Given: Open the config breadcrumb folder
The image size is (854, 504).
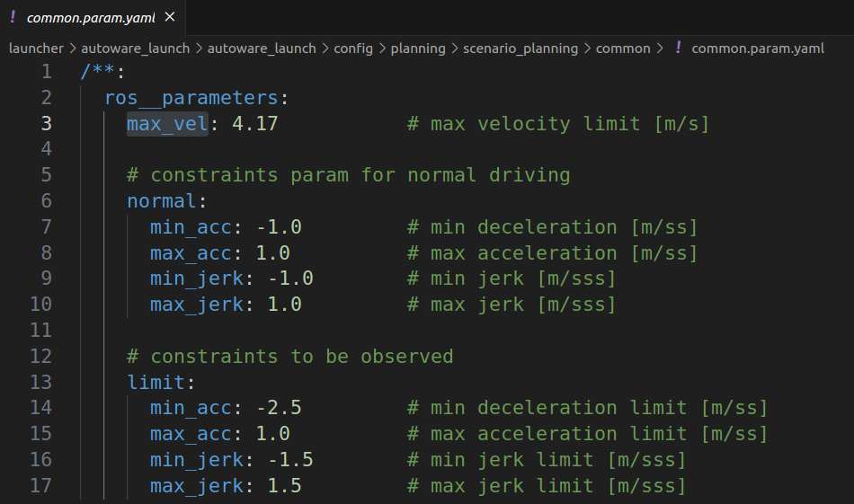Looking at the screenshot, I should (353, 49).
